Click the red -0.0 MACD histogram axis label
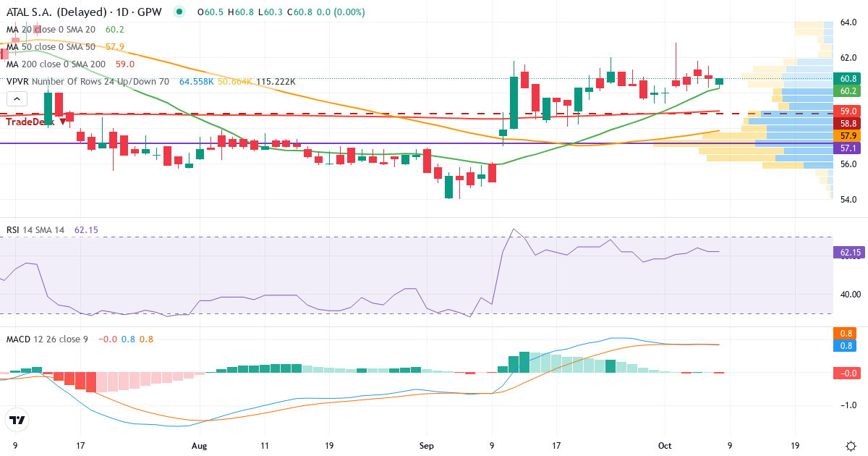868x456 pixels. tap(846, 373)
